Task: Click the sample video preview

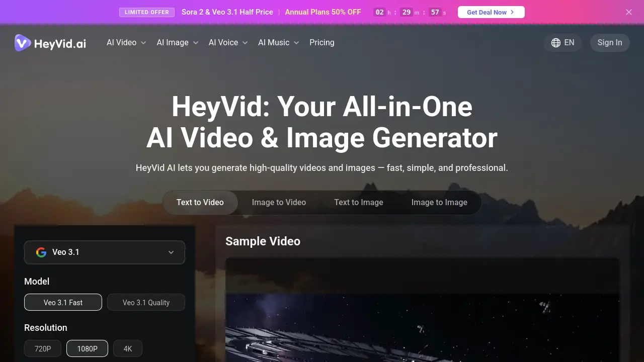Action: tap(423, 310)
